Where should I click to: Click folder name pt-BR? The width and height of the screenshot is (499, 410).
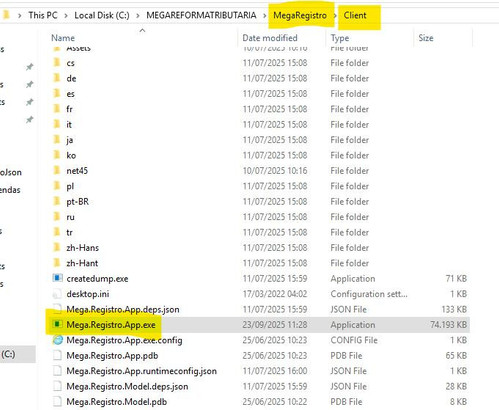point(77,202)
